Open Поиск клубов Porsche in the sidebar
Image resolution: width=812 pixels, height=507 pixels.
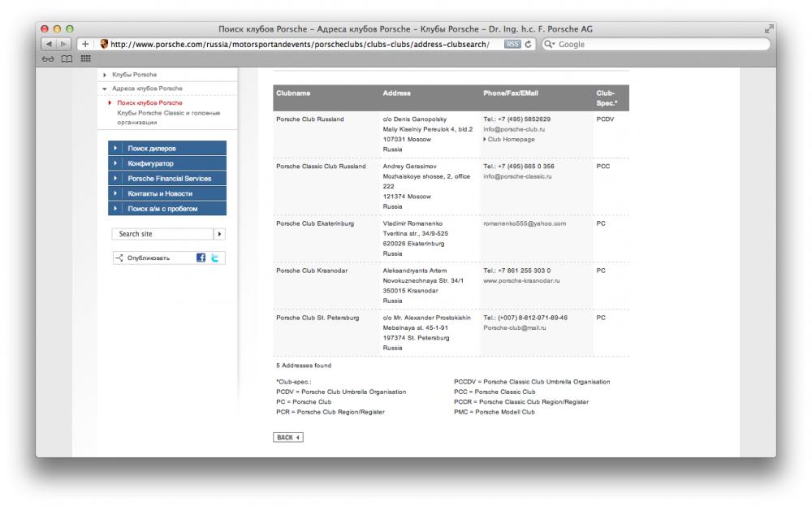coord(149,102)
